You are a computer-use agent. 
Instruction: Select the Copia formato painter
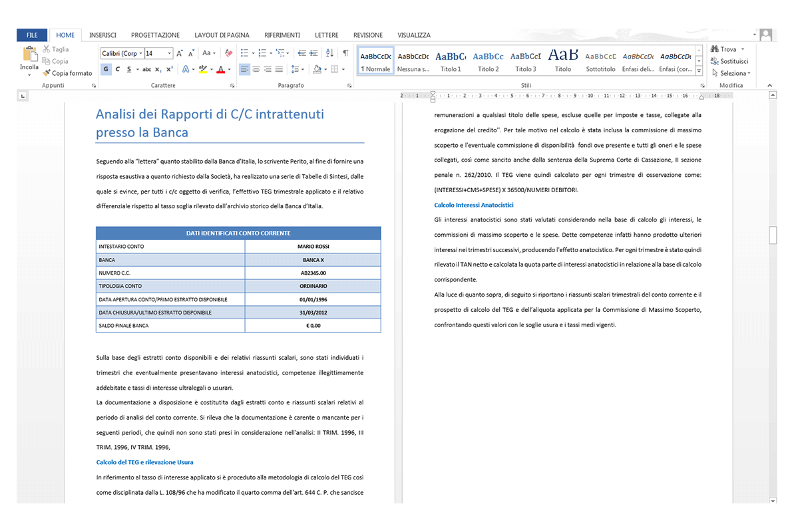tap(68, 73)
